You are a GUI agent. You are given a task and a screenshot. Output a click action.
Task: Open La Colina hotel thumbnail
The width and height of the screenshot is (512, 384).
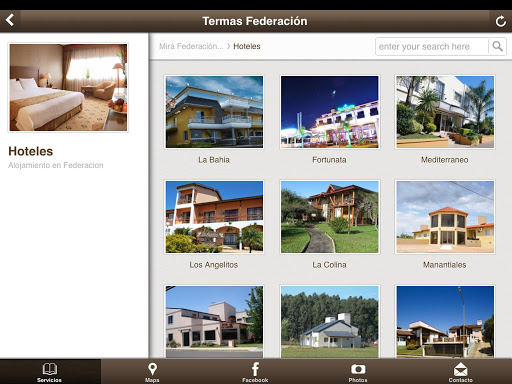pos(329,217)
